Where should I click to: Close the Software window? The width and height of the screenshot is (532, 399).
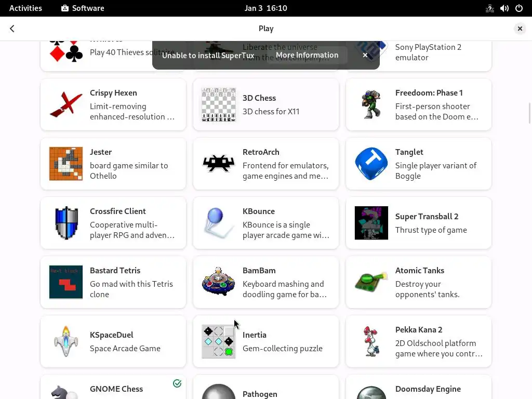pos(520,29)
